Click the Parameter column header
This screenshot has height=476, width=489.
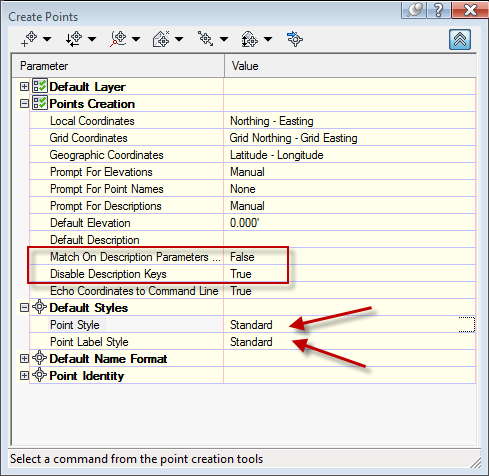[118, 66]
